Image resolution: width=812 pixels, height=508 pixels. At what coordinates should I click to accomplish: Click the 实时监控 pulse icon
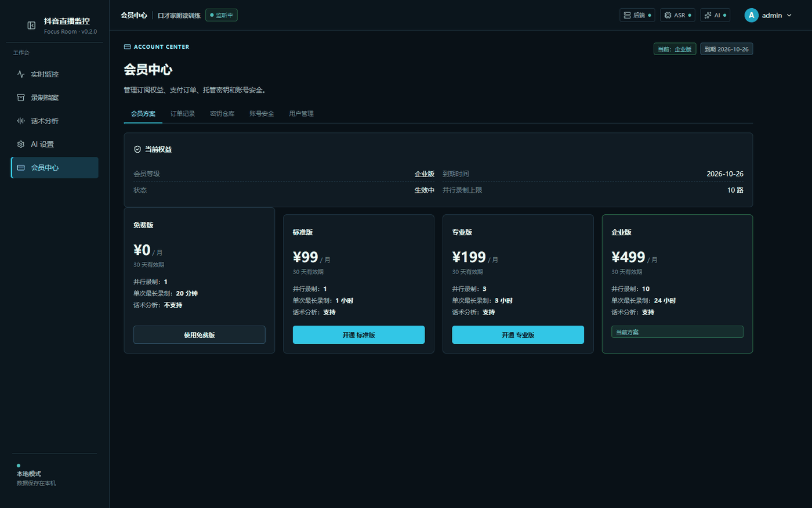click(x=21, y=74)
